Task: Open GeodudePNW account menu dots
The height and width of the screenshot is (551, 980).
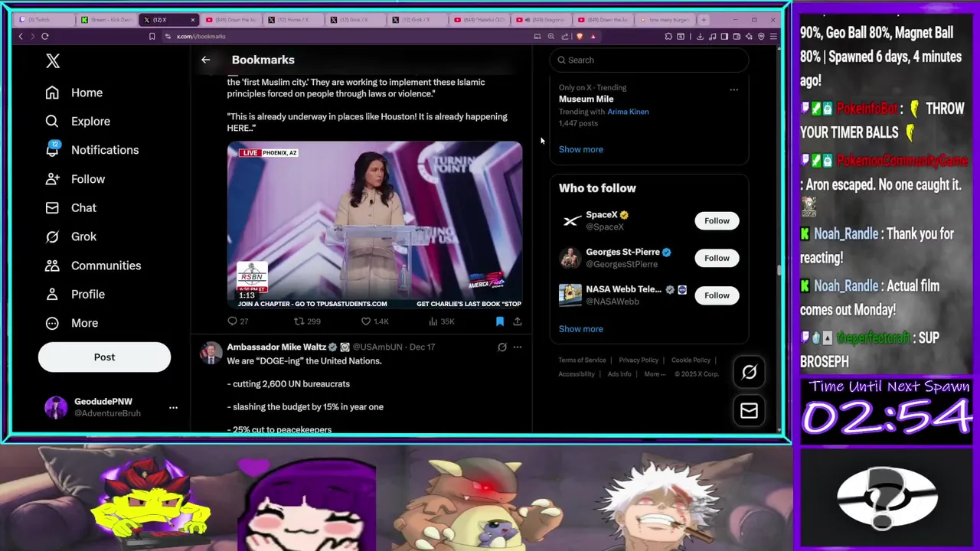Action: (x=173, y=407)
